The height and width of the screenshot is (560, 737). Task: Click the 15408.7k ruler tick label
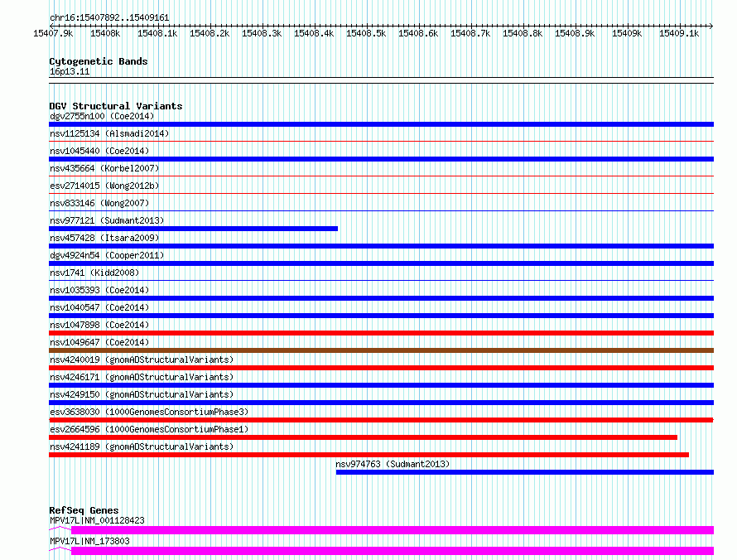pyautogui.click(x=470, y=33)
